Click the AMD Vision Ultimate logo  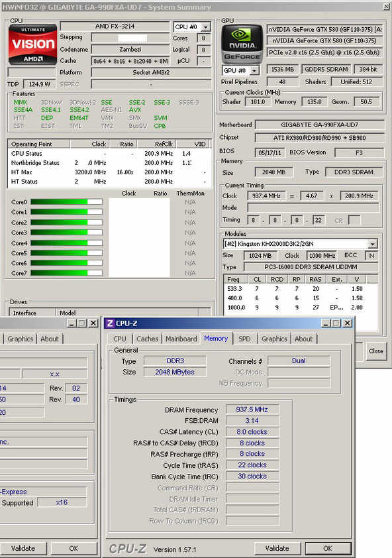(x=32, y=44)
